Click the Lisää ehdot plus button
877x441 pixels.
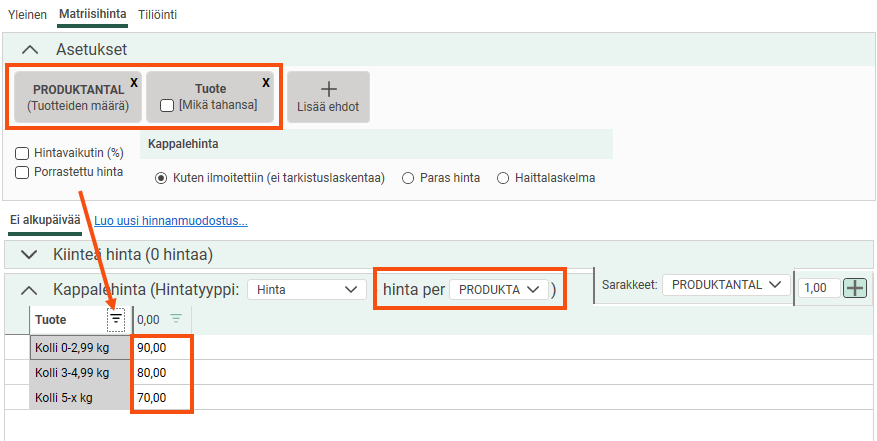coord(328,96)
